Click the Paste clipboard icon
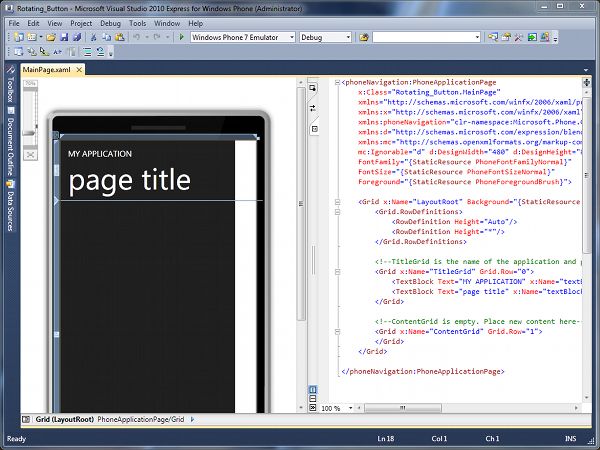The height and width of the screenshot is (450, 600). [120, 37]
